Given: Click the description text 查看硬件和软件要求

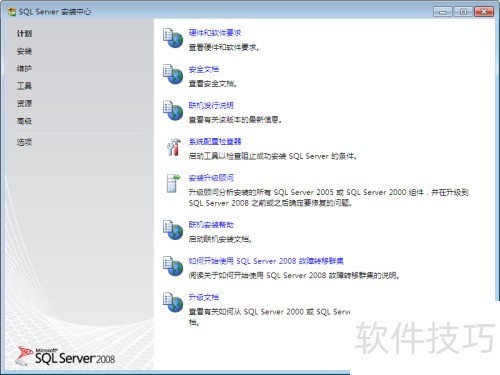Looking at the screenshot, I should tap(224, 47).
